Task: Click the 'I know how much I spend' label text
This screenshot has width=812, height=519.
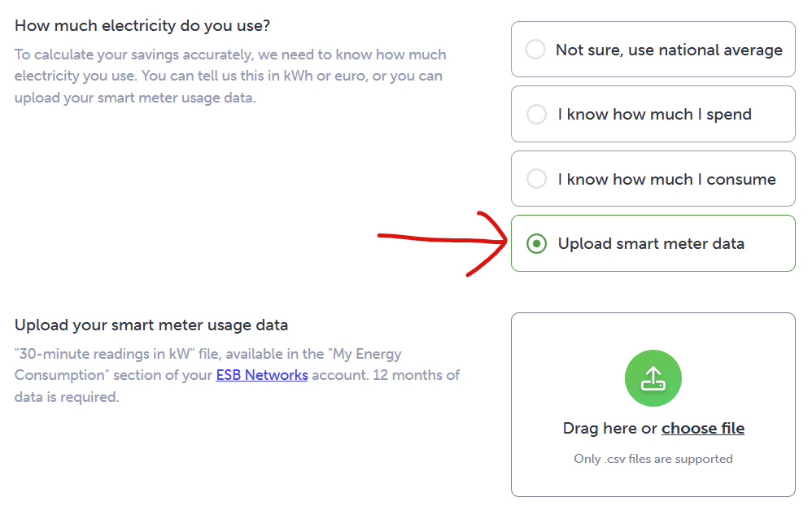Action: pos(655,115)
